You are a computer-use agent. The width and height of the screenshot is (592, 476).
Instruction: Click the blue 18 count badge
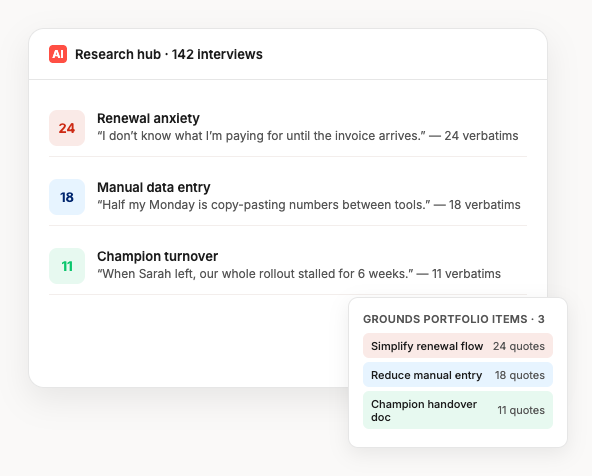coord(67,197)
